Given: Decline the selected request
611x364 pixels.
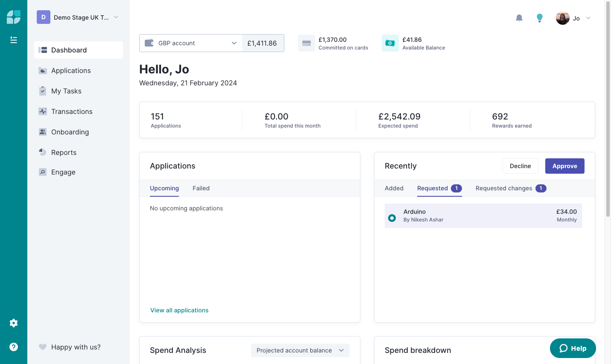Looking at the screenshot, I should pos(520,166).
